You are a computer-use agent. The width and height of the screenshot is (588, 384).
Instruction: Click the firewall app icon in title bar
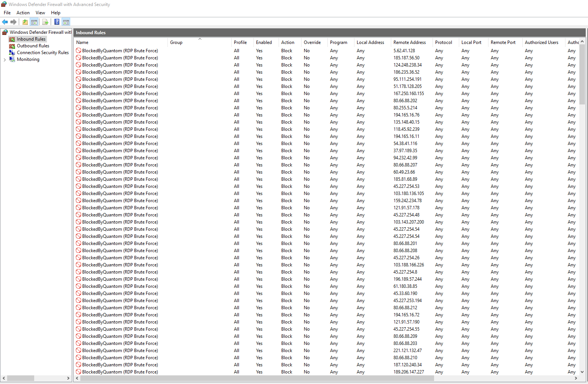click(x=4, y=4)
